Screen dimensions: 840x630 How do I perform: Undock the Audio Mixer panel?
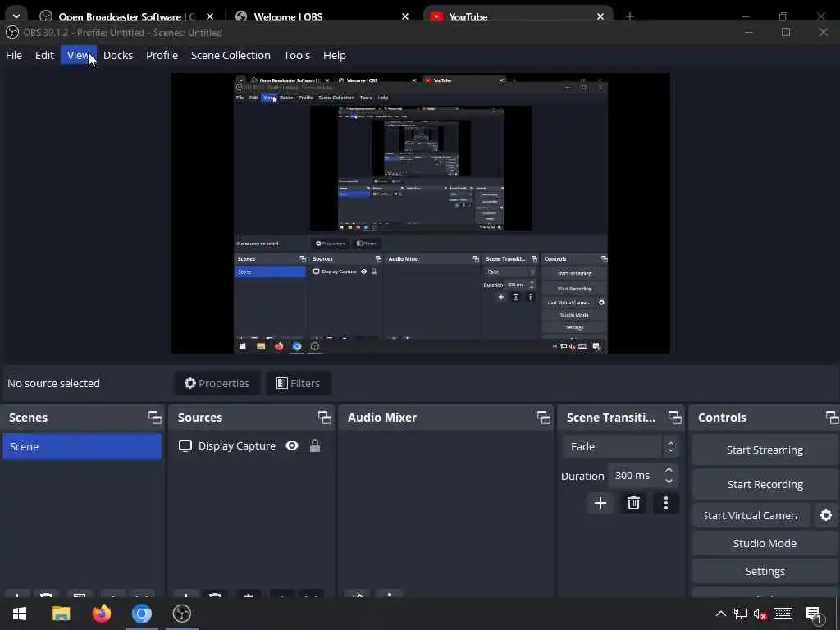click(x=544, y=418)
